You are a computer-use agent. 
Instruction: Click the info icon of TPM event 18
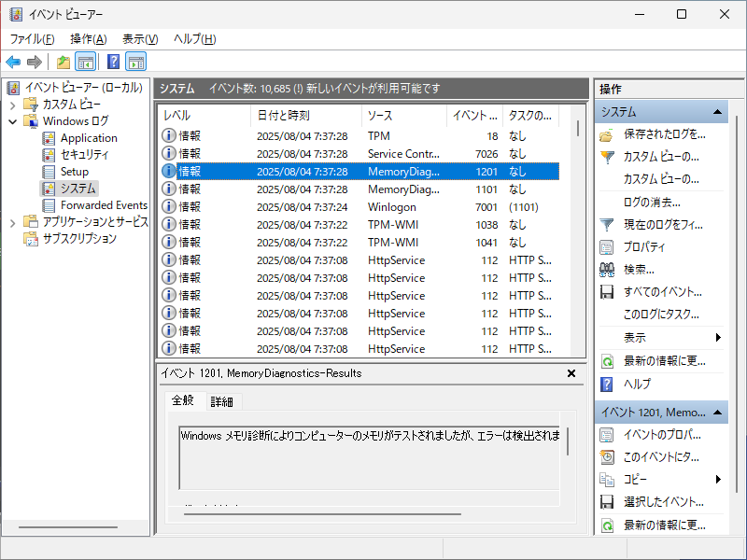[168, 135]
